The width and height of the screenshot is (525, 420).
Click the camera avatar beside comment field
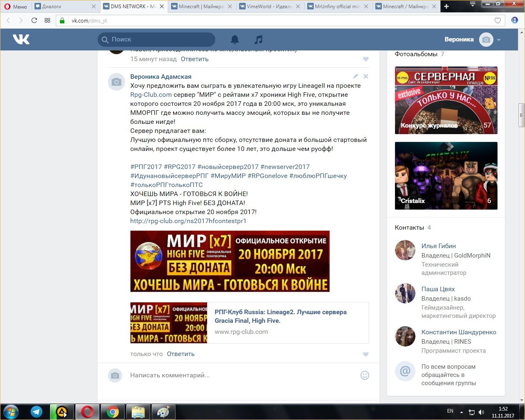[x=115, y=375]
